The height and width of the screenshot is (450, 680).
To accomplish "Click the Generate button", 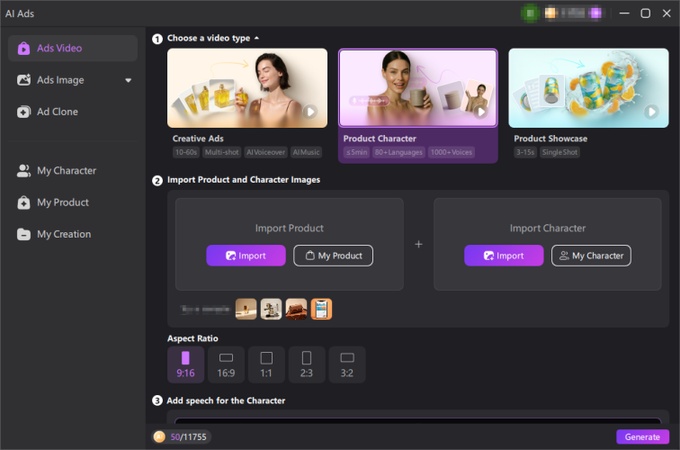I will click(642, 437).
